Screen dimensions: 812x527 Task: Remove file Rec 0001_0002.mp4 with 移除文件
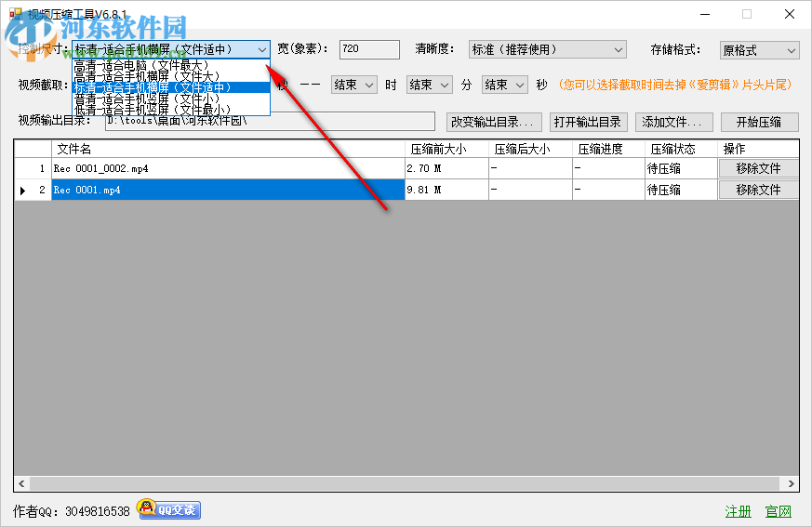click(x=759, y=168)
